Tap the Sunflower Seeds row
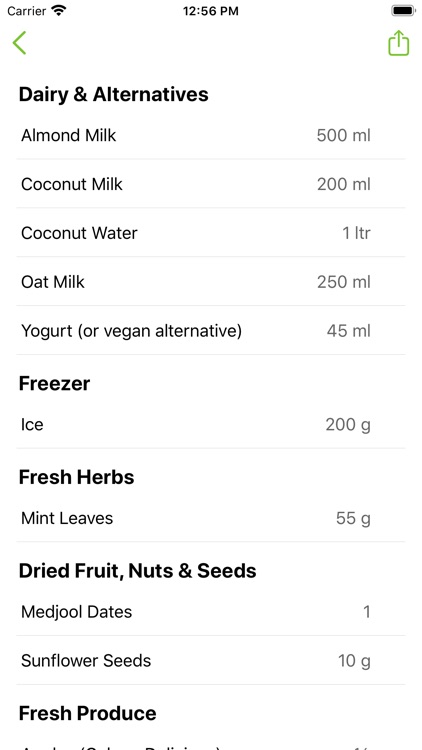This screenshot has height=750, width=422. click(211, 661)
